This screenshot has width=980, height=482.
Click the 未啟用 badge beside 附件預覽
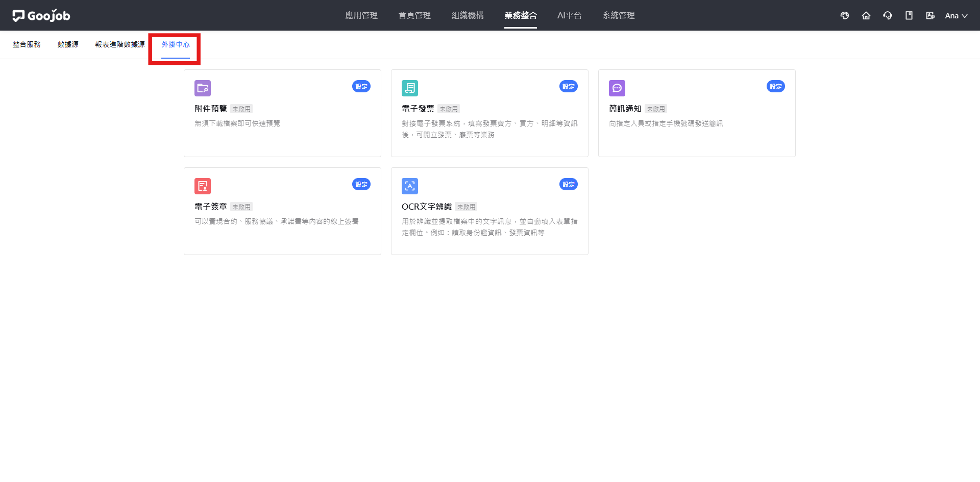pyautogui.click(x=241, y=109)
